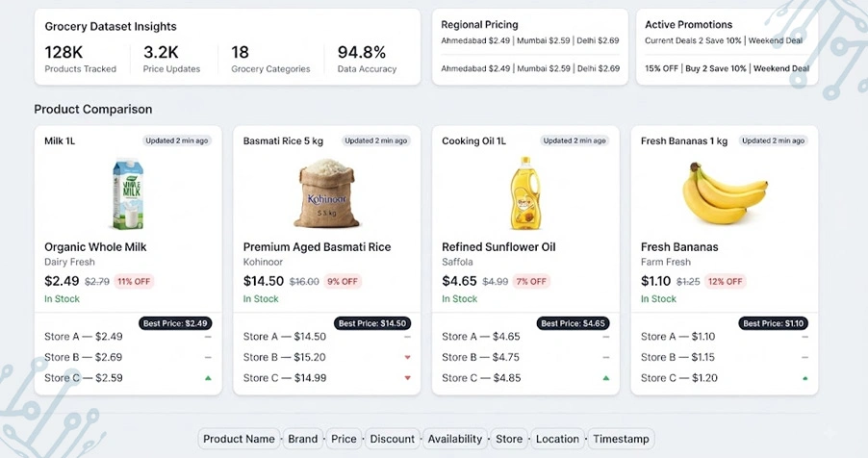Screen dimensions: 868x458
Task: Click the 94.8% Data Accuracy stat
Action: click(367, 59)
